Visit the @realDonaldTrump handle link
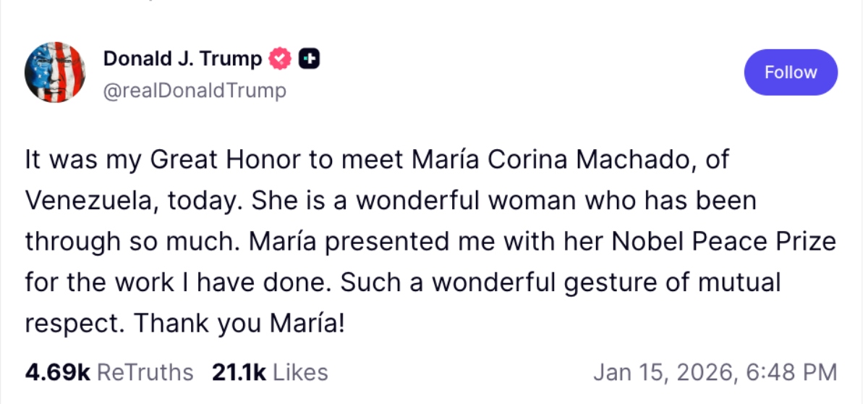 pos(195,91)
